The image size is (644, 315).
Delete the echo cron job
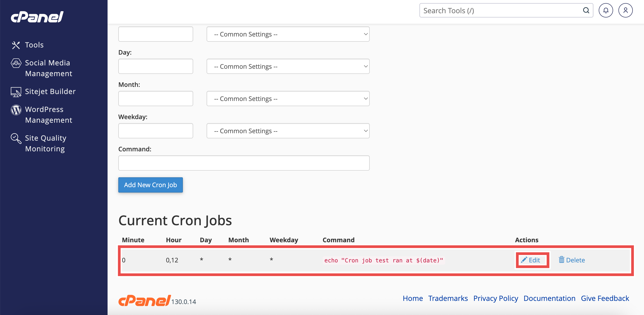[x=572, y=260]
